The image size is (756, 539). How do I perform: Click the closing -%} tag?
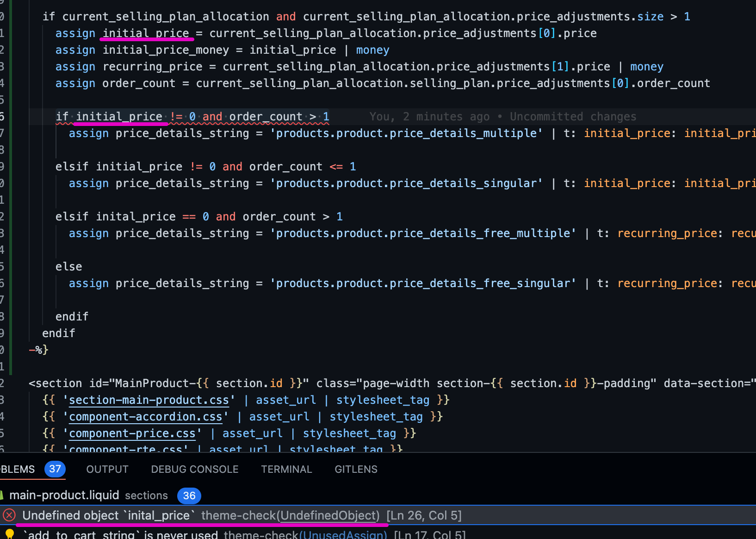pos(39,350)
